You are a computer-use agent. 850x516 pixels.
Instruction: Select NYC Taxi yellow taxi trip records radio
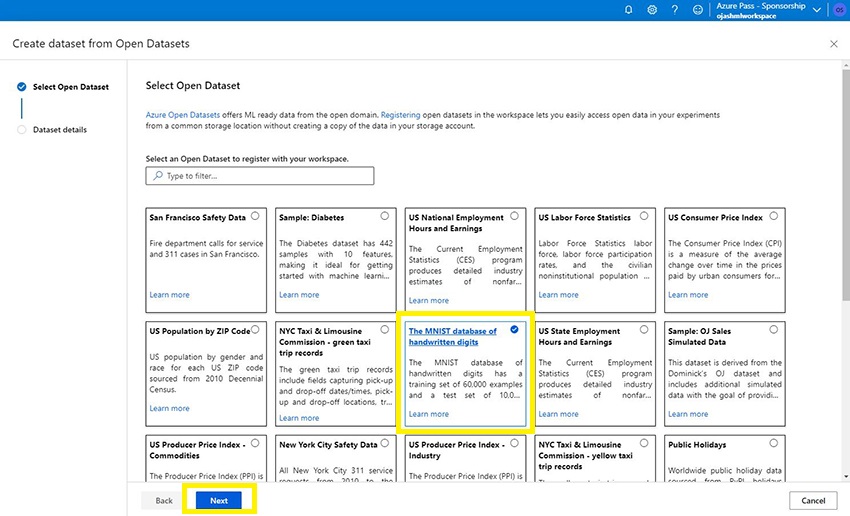(643, 443)
